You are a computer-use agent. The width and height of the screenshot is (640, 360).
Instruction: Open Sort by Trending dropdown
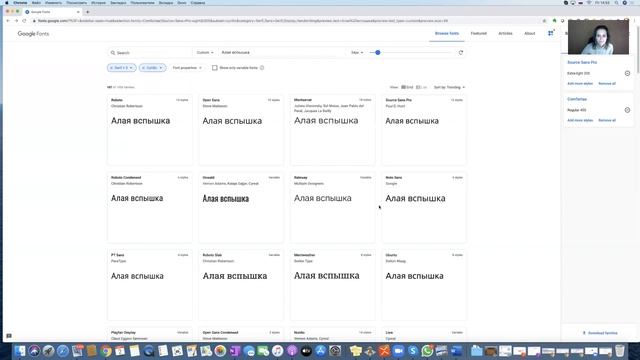(449, 87)
